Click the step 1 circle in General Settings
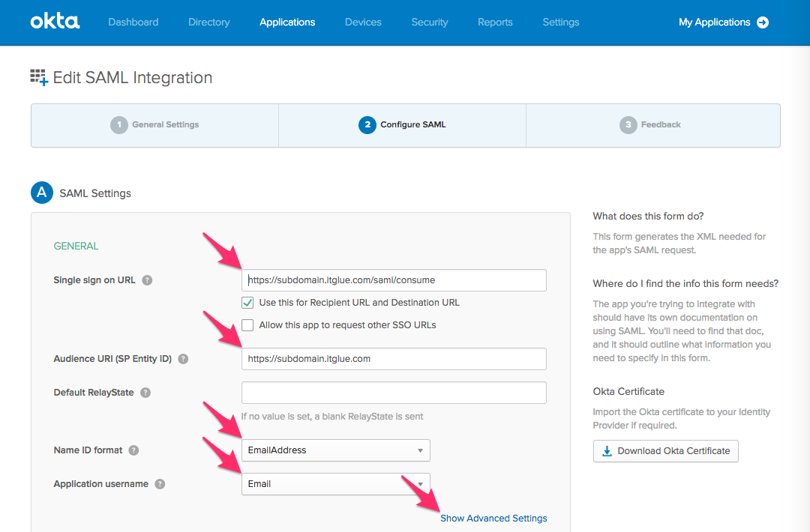Screen dimensions: 810x532 point(119,124)
